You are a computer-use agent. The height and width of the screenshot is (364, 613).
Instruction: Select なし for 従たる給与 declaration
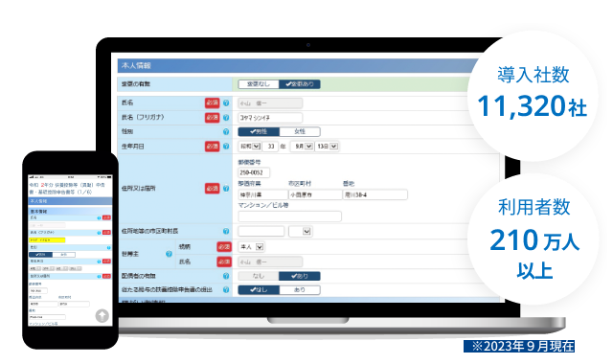pos(259,289)
